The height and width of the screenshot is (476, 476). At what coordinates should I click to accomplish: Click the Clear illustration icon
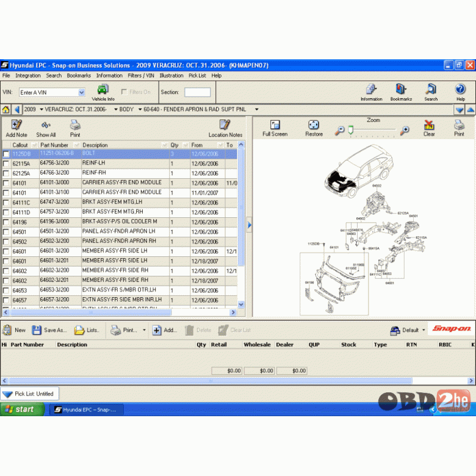coord(429,124)
